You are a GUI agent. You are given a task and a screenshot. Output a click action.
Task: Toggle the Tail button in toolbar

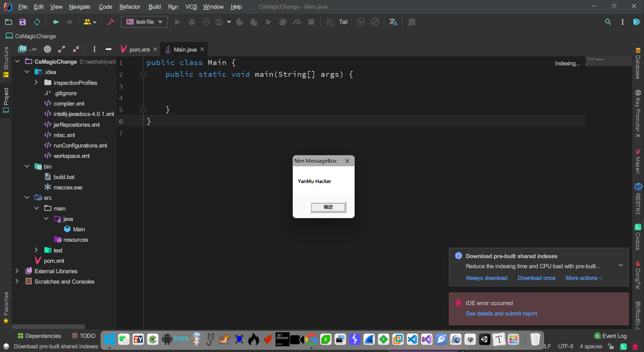(343, 22)
